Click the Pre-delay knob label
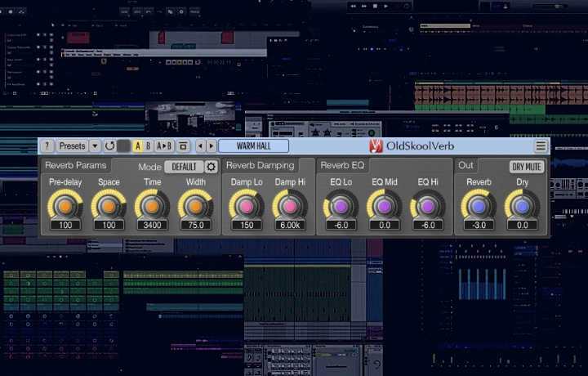 pyautogui.click(x=65, y=182)
